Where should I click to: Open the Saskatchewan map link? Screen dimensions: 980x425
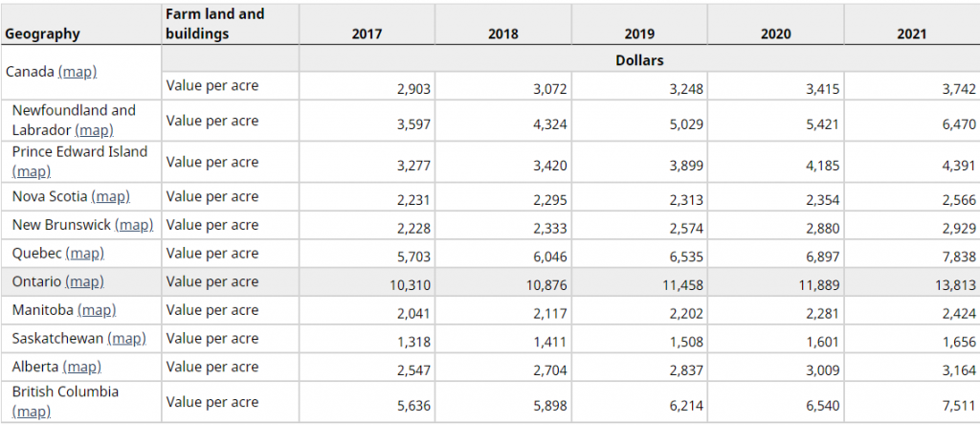coord(127,339)
